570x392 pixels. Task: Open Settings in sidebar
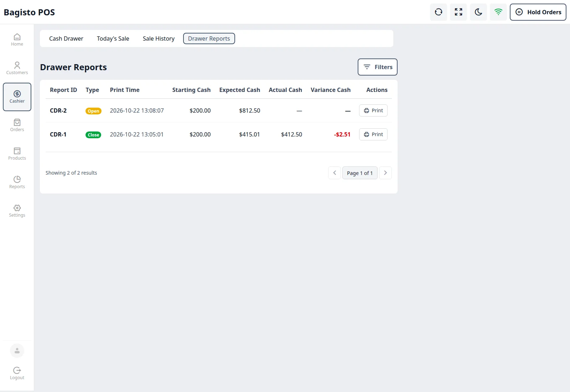click(x=17, y=211)
